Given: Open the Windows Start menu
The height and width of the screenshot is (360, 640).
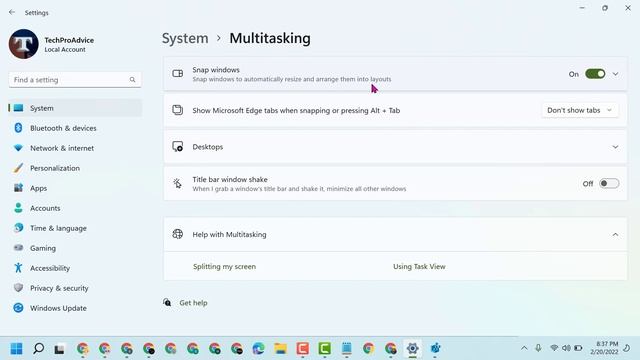Looking at the screenshot, I should (x=16, y=349).
